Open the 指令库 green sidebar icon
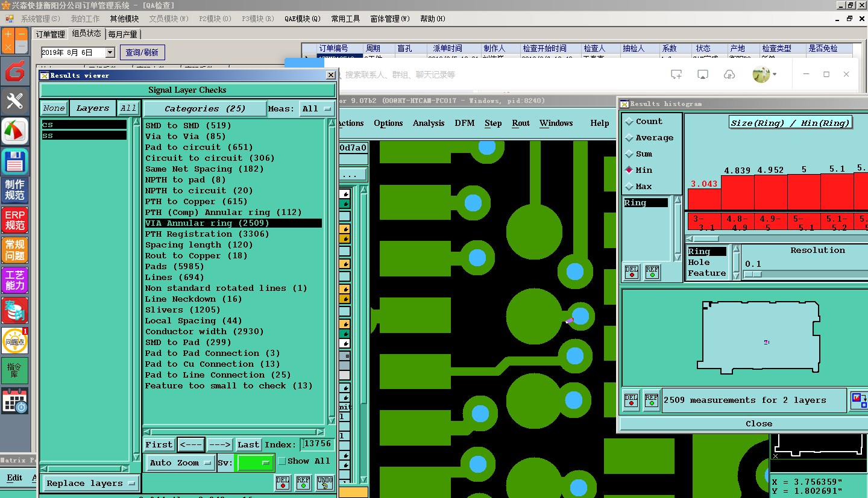The image size is (868, 498). 14,370
